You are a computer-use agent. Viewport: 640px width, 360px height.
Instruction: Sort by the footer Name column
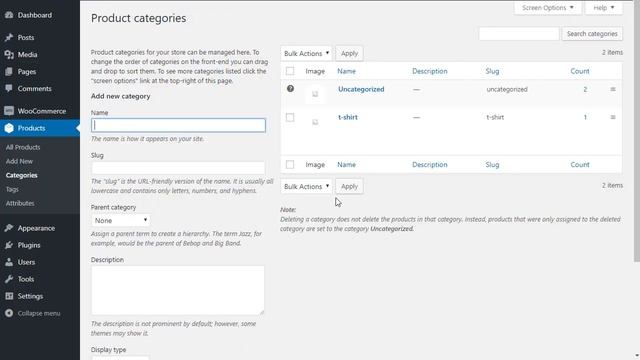click(x=347, y=164)
